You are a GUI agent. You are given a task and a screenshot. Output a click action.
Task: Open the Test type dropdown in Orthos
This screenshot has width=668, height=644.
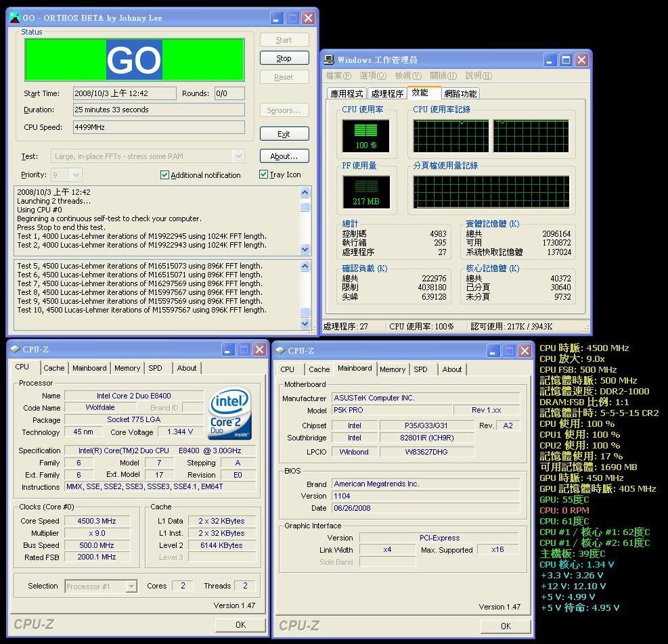point(238,156)
